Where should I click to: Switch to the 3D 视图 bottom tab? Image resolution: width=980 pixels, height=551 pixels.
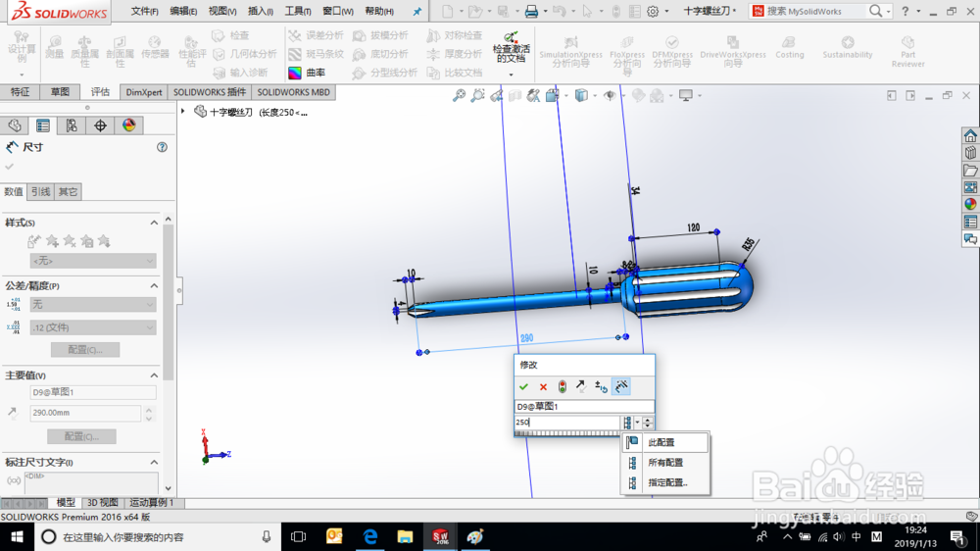(x=103, y=503)
